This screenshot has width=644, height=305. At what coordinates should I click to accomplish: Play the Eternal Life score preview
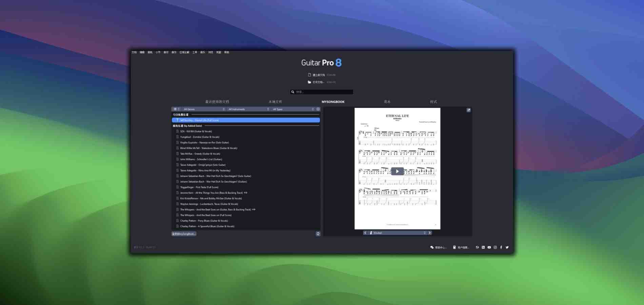[x=397, y=171]
